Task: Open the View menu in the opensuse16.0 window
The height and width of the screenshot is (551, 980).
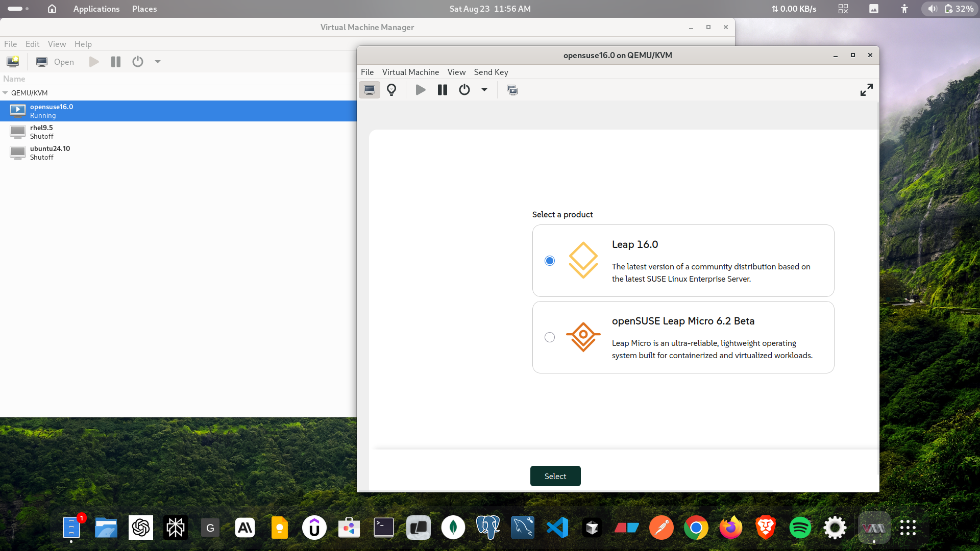Action: (456, 72)
